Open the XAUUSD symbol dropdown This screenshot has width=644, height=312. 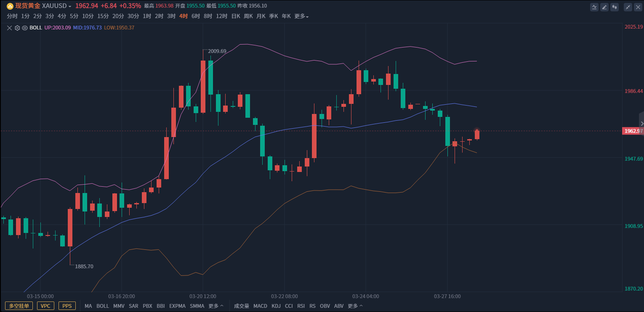point(57,6)
